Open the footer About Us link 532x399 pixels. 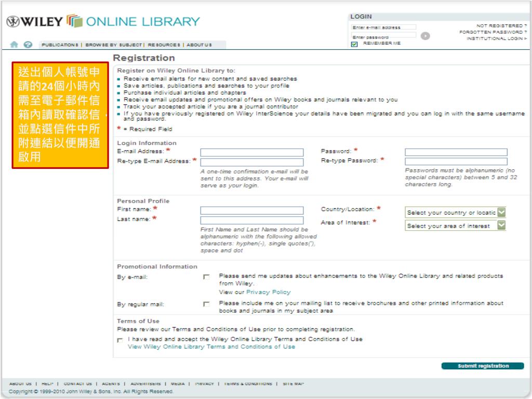click(20, 384)
